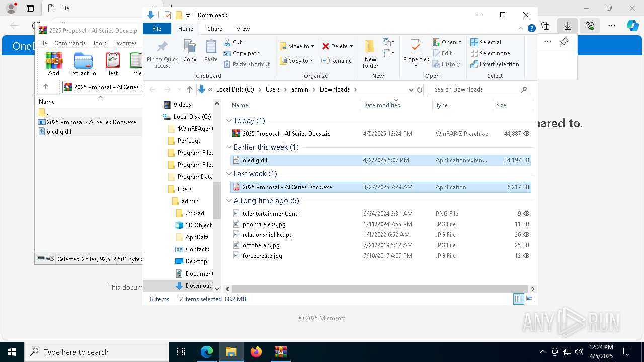
Task: Open address bar history dropdown
Action: (x=411, y=89)
